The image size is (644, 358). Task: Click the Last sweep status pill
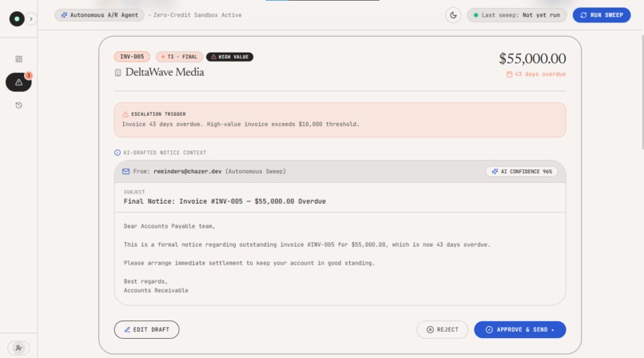tap(517, 15)
